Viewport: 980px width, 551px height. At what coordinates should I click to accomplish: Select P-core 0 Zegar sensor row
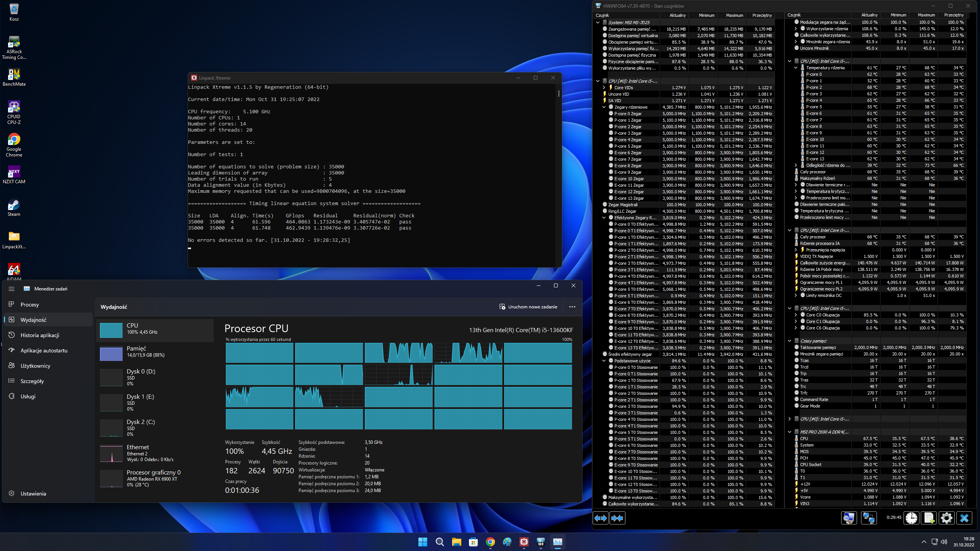pos(689,114)
